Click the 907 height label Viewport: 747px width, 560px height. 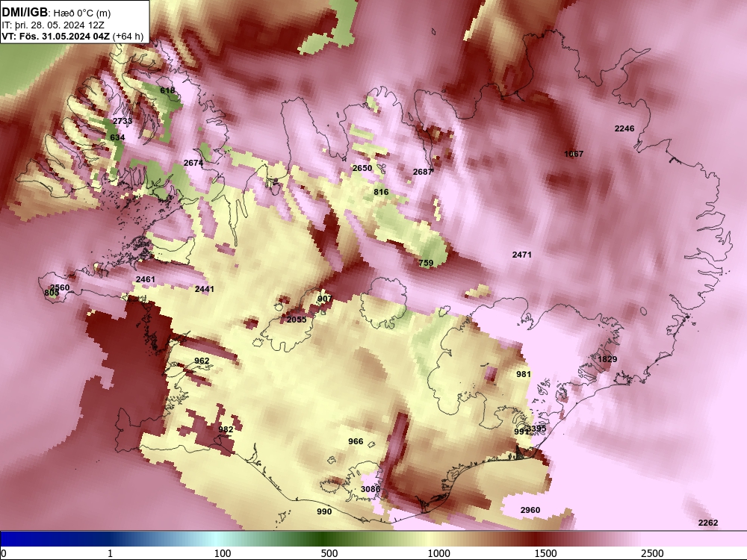[324, 299]
